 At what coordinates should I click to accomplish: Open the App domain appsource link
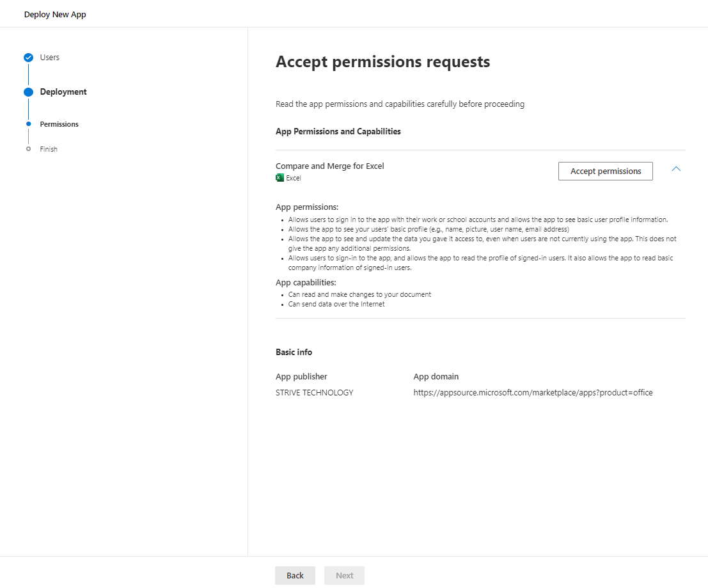pos(533,392)
